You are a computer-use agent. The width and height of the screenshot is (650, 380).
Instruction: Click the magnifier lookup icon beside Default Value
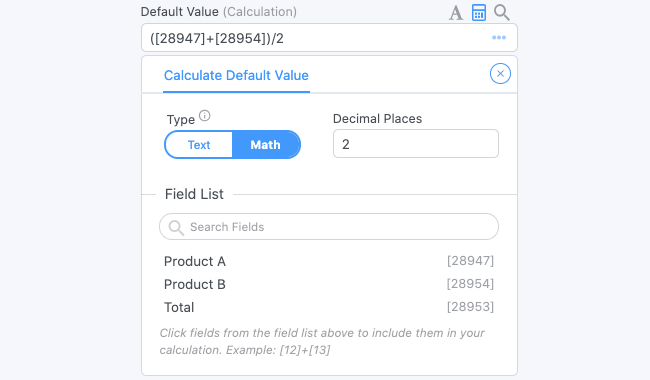pos(502,13)
